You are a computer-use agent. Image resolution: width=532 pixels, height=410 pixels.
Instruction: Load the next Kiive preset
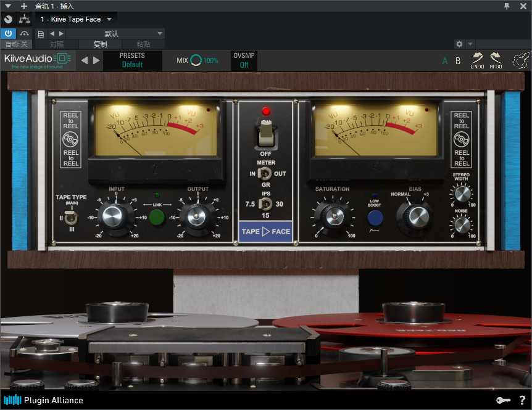click(x=96, y=60)
